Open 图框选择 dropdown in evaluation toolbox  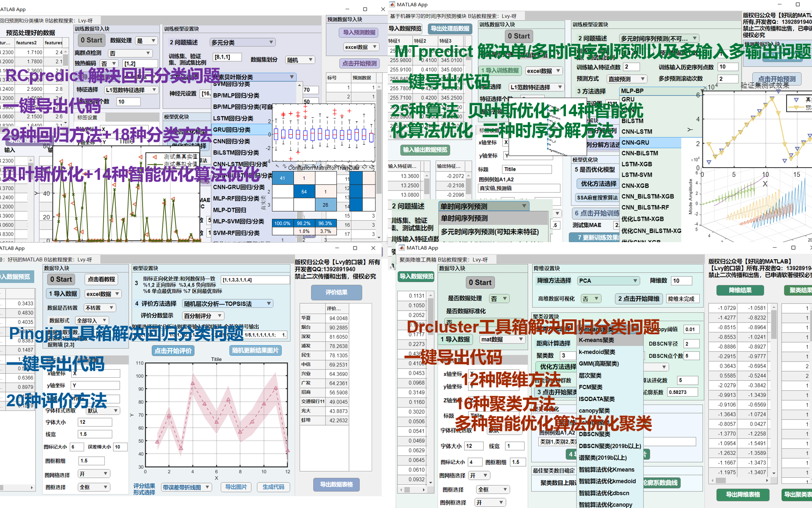tap(93, 487)
